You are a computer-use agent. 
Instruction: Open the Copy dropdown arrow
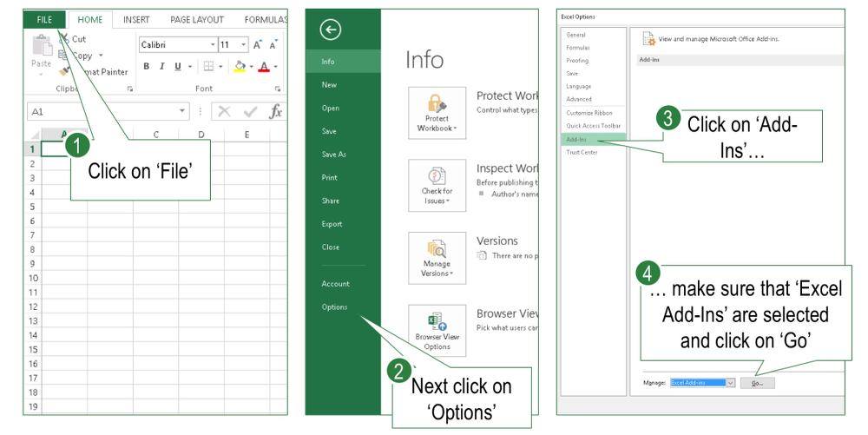(101, 56)
